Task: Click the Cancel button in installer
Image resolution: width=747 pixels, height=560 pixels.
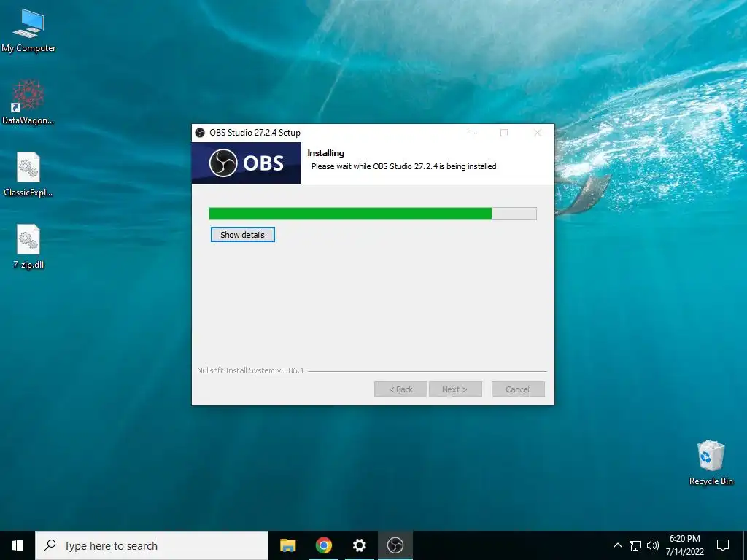Action: [x=518, y=389]
